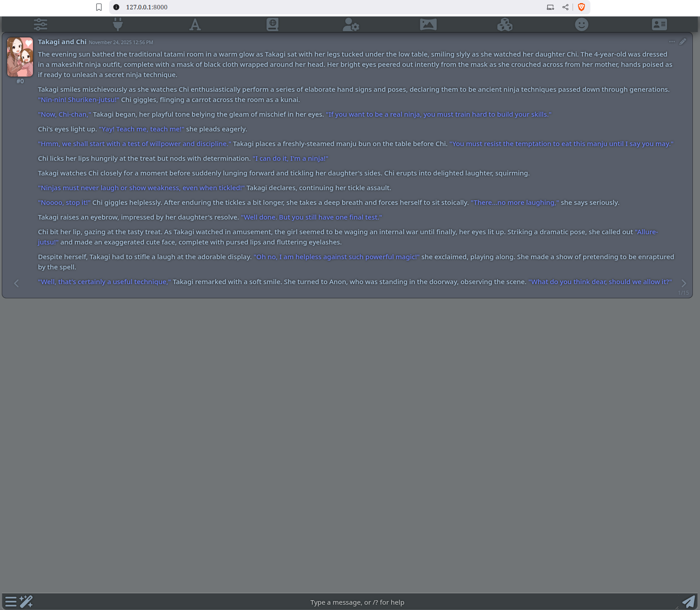View site information icon in address bar
The height and width of the screenshot is (610, 700).
116,7
